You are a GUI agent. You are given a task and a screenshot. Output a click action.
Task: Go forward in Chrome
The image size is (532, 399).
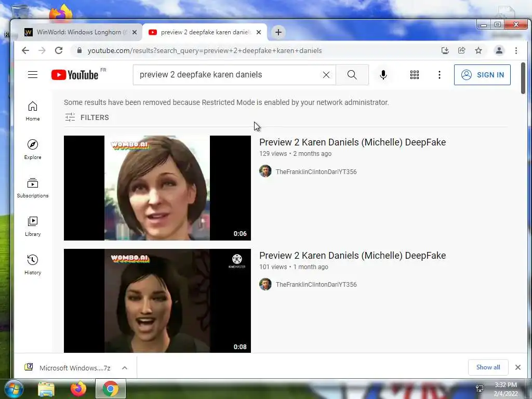click(x=42, y=50)
